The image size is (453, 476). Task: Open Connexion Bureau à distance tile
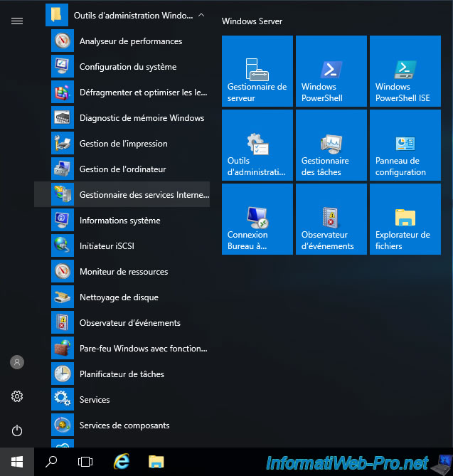click(x=257, y=219)
